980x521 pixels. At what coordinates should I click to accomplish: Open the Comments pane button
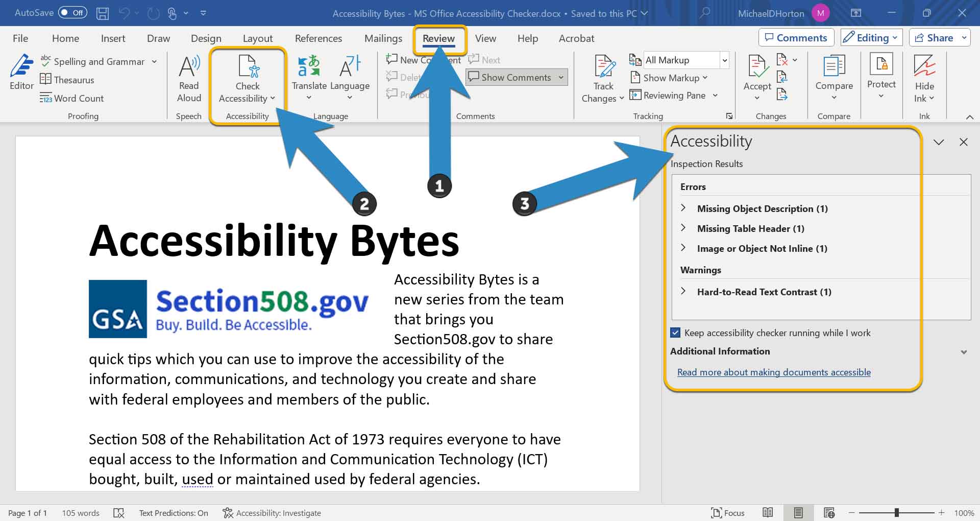click(796, 38)
